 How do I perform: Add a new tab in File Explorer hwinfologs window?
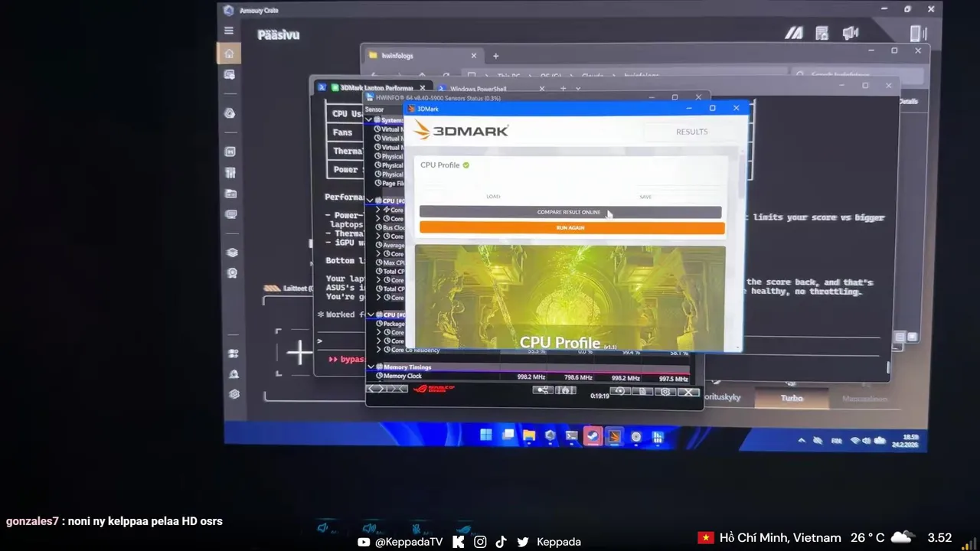click(x=495, y=56)
